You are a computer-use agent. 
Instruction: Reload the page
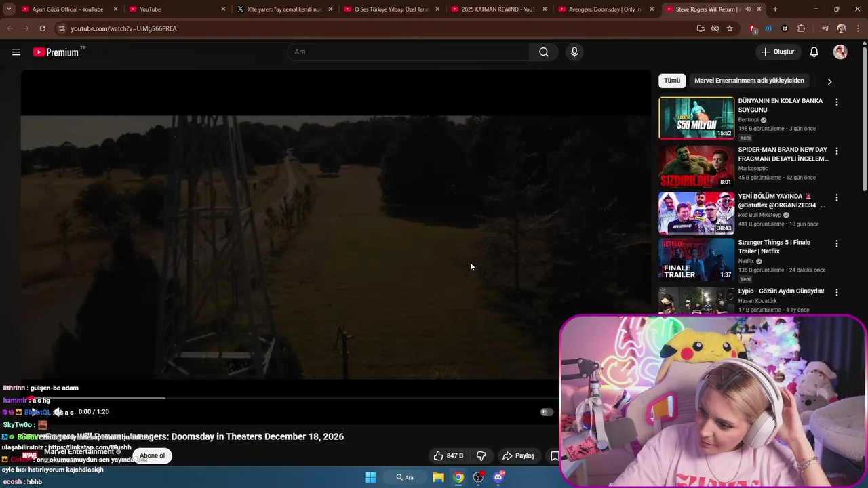tap(42, 28)
